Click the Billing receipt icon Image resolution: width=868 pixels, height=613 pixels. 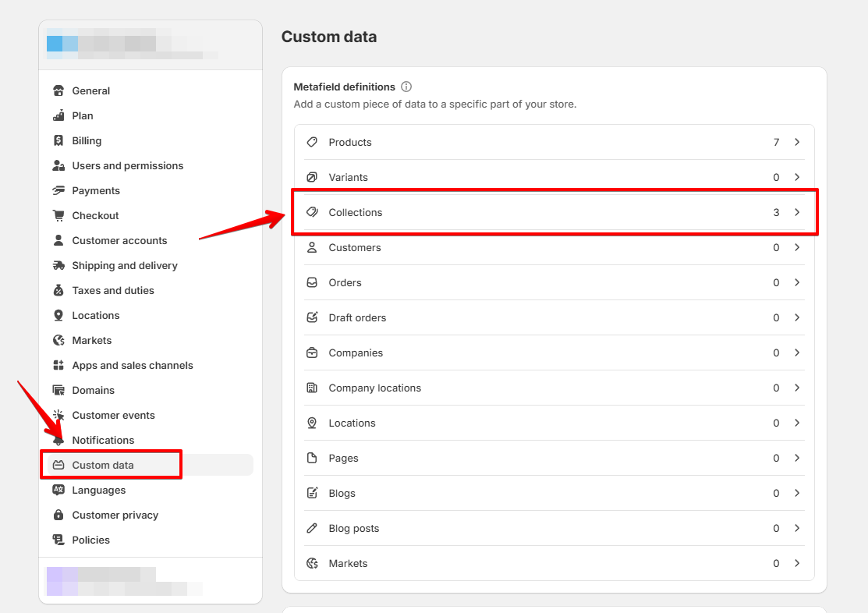[x=58, y=140]
